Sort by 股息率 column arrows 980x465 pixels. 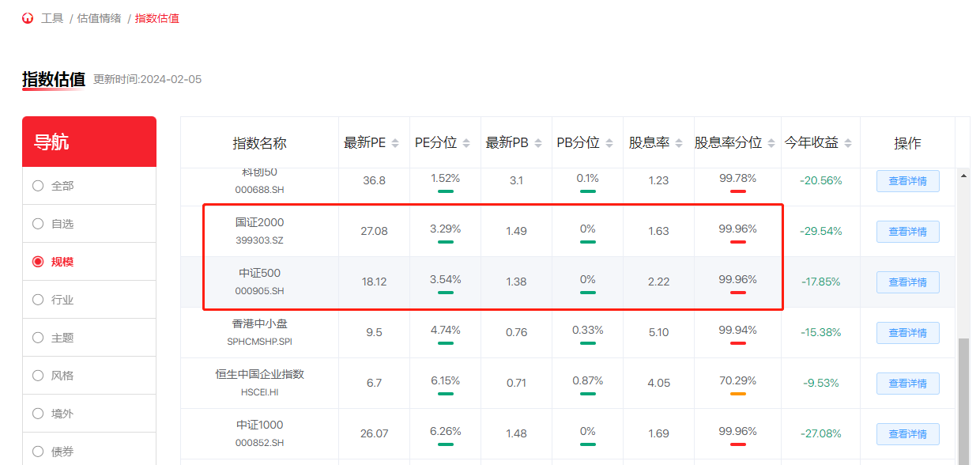[x=680, y=143]
